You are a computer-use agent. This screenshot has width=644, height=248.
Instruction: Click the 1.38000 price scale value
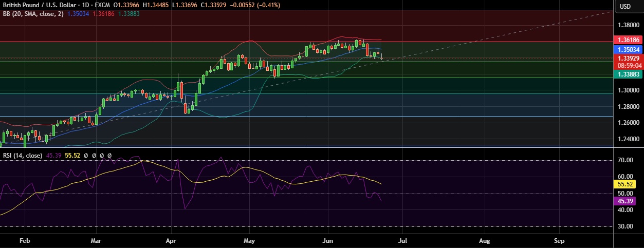tap(628, 25)
